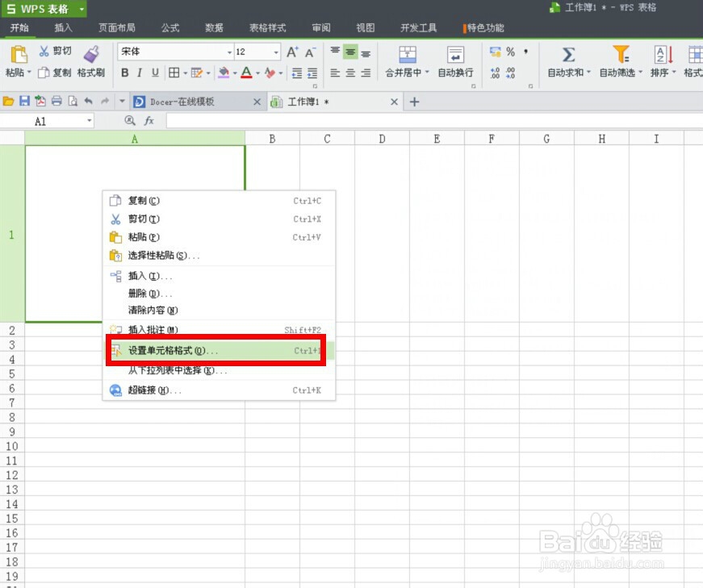The image size is (703, 588).
Task: Click the Sort (排序) icon
Action: point(663,55)
